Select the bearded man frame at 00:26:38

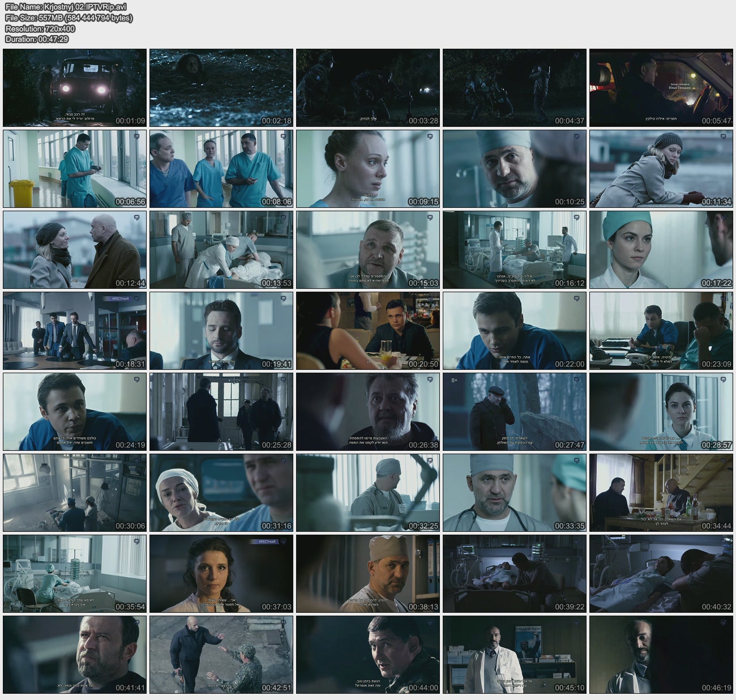(x=368, y=412)
